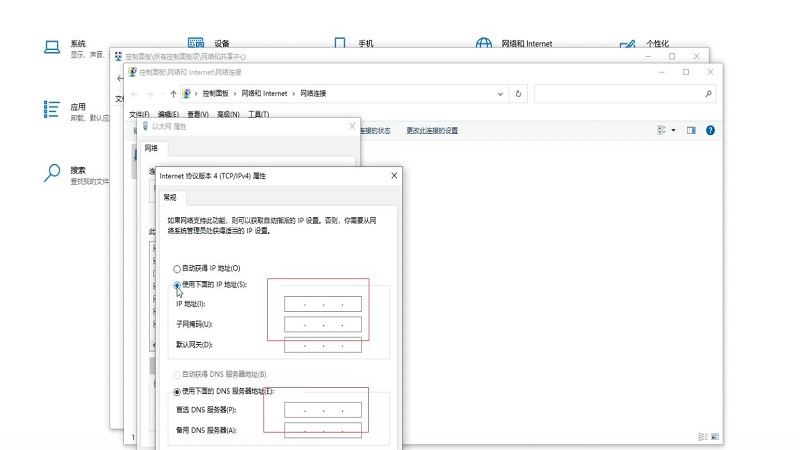
Task: Minimize the 网络连接 window
Action: click(x=662, y=72)
